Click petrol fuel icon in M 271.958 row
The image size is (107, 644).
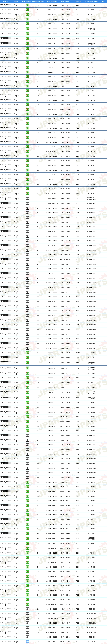point(28,353)
